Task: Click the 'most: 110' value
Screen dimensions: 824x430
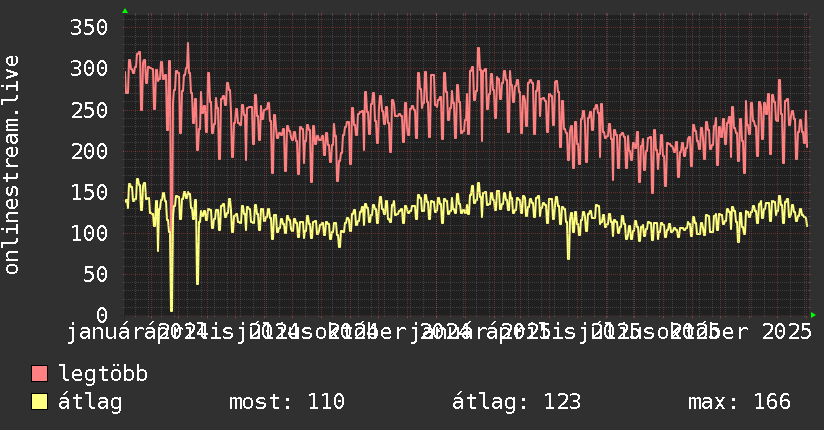Action: coord(287,402)
